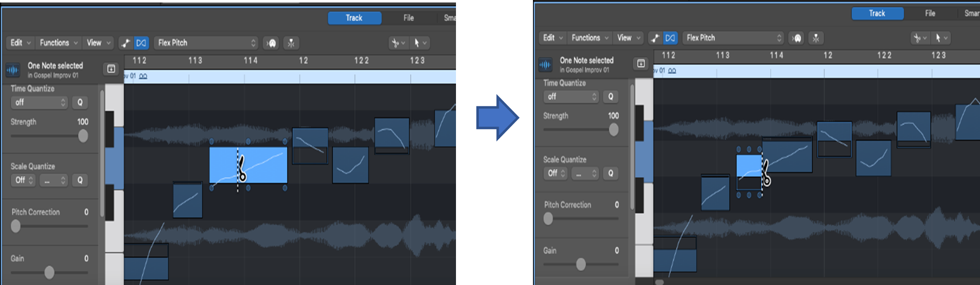Click the Time Quantize Q button in the left screenshot
The height and width of the screenshot is (285, 980).
pos(80,103)
